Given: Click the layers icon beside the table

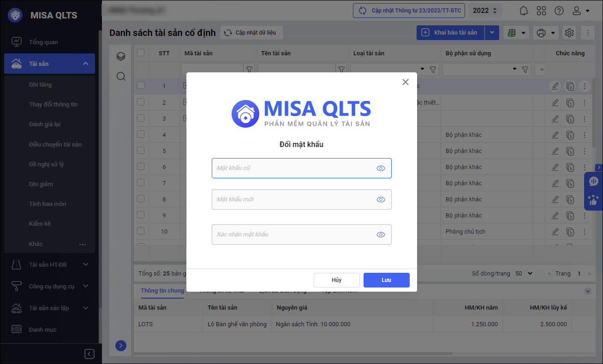Looking at the screenshot, I should point(121,57).
